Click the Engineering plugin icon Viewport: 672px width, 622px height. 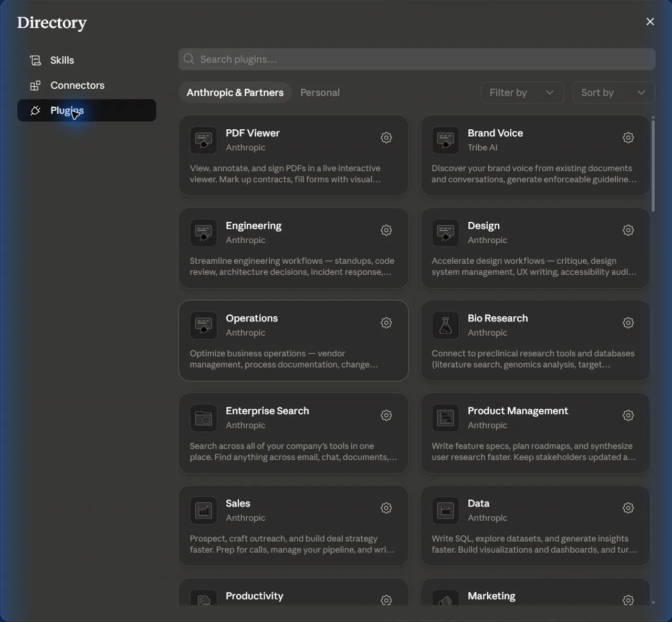coord(204,233)
